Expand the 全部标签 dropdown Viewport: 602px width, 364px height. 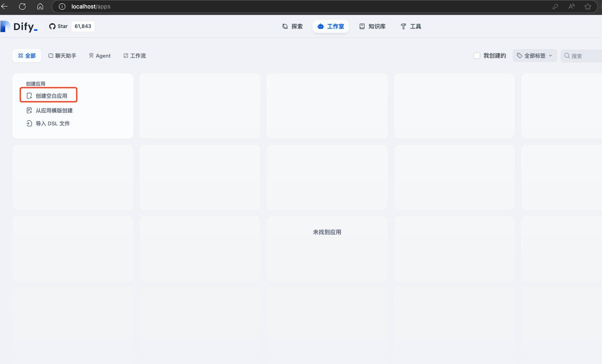tap(535, 56)
